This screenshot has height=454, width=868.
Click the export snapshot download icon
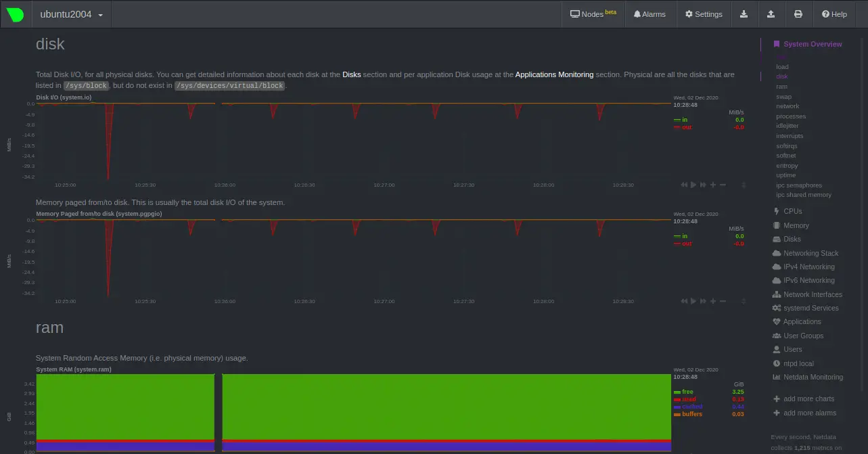pos(744,14)
